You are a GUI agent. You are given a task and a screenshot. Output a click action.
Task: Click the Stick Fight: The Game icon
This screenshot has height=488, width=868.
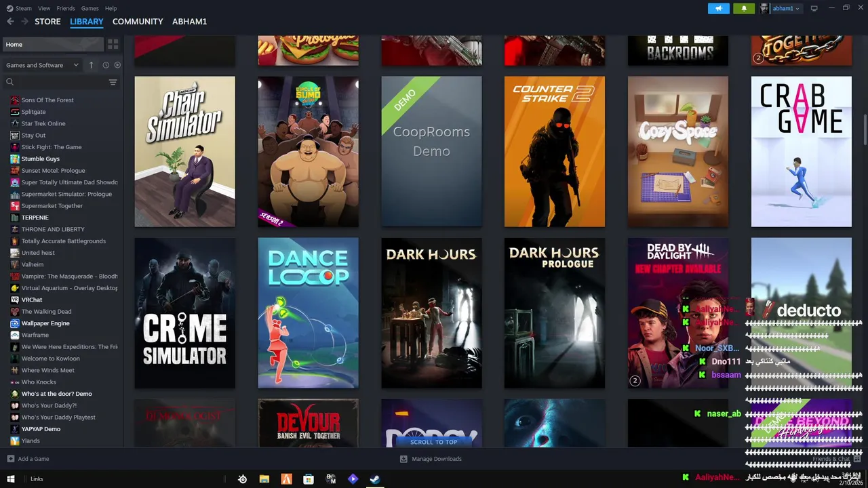click(x=15, y=147)
